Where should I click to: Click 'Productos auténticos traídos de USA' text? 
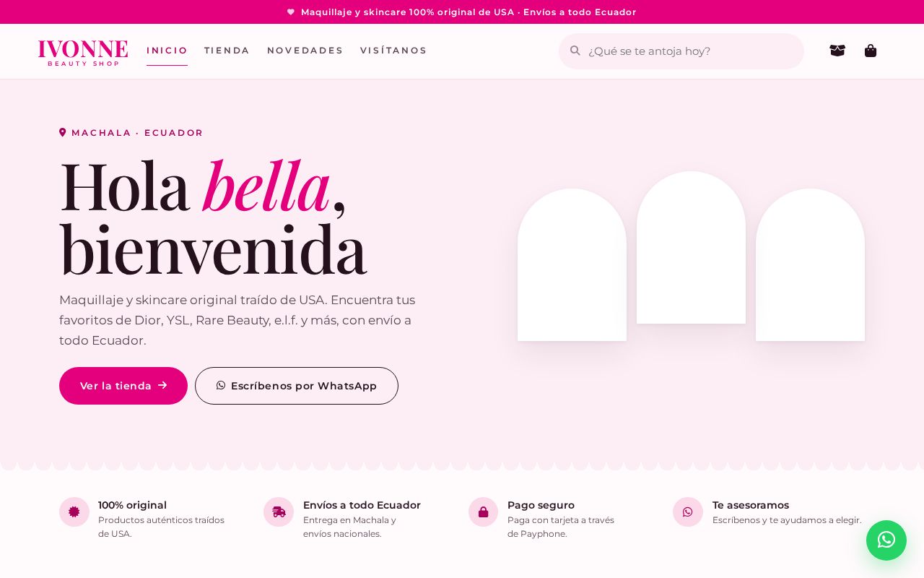pyautogui.click(x=161, y=527)
